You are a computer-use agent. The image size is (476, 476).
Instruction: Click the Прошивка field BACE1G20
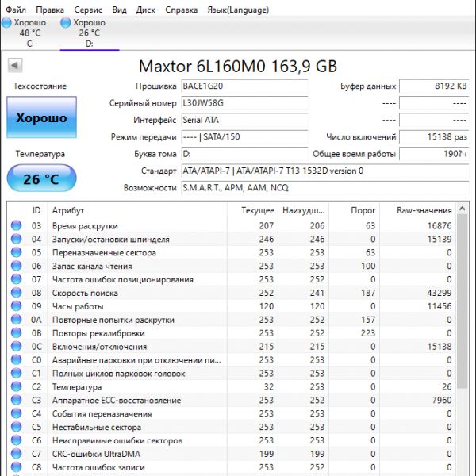point(244,86)
